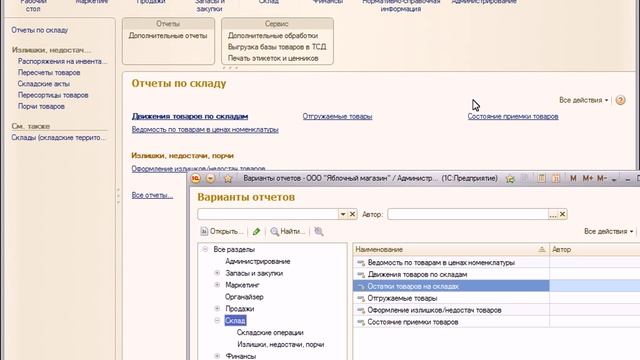Open Состояние приемки товаров link on main page
Image resolution: width=640 pixels, height=360 pixels.
[x=513, y=116]
